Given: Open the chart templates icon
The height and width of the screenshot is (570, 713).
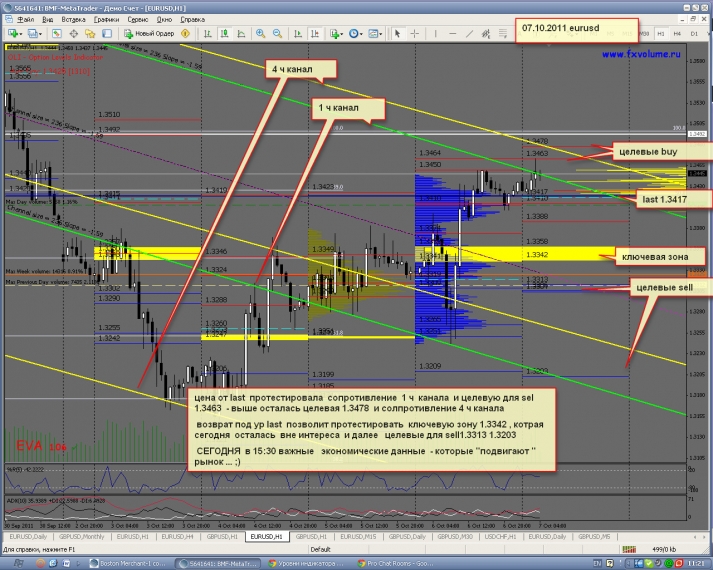Looking at the screenshot, I should pos(373,34).
